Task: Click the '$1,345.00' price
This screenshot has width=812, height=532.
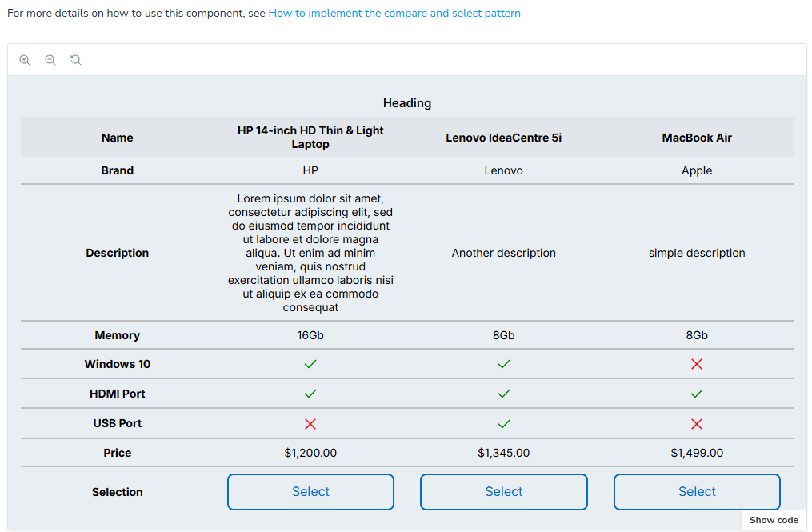Action: pyautogui.click(x=503, y=453)
